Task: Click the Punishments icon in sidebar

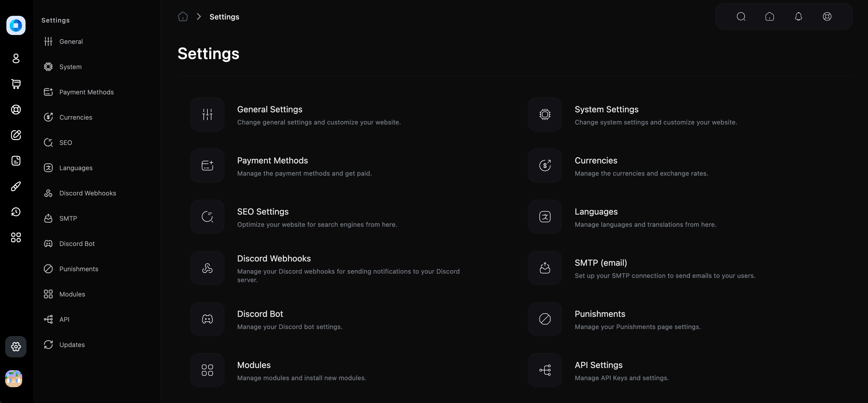Action: pos(48,268)
